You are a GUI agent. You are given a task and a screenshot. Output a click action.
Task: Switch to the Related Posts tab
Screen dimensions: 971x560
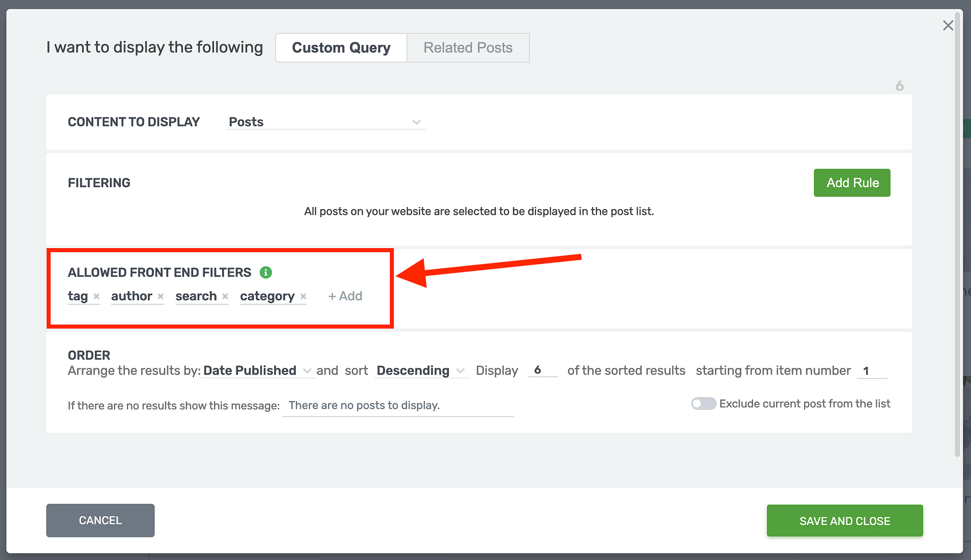[x=468, y=48]
